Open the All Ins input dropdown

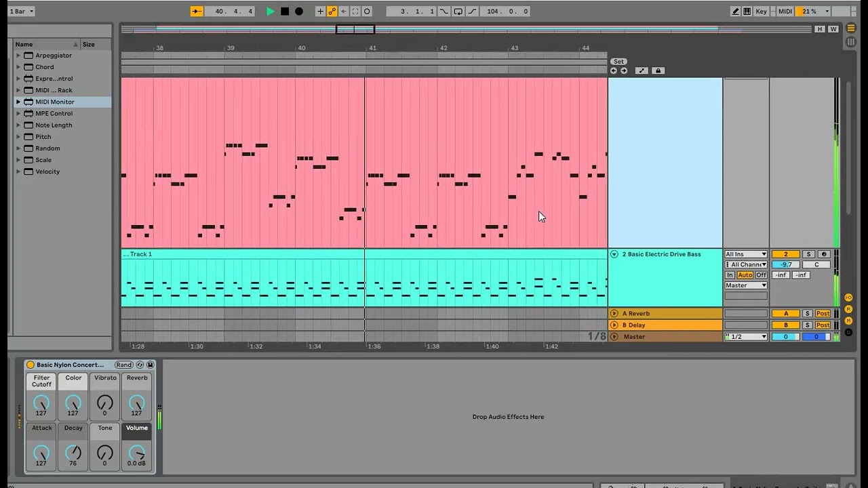point(746,254)
